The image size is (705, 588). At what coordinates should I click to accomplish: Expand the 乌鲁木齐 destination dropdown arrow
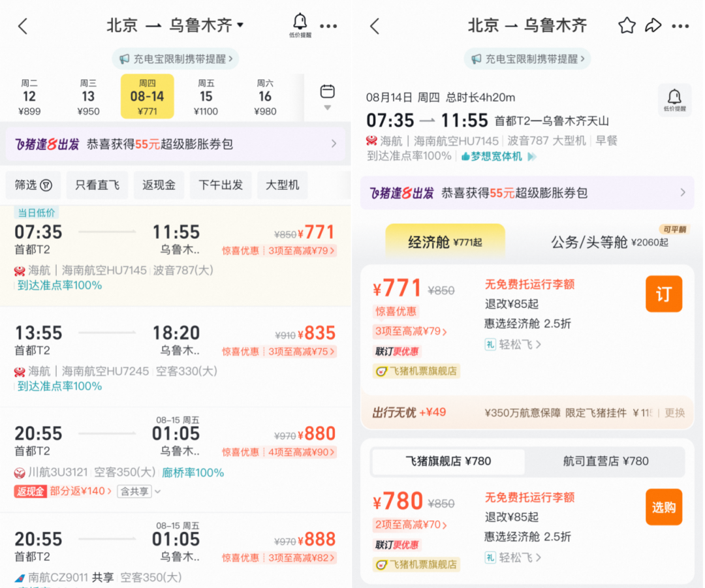(x=239, y=25)
